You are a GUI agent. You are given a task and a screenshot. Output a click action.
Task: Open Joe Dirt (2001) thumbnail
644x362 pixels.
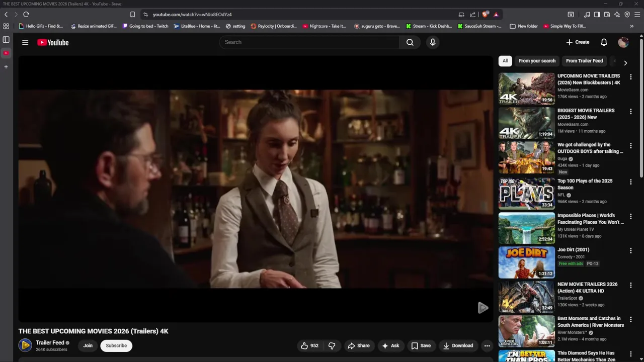(x=526, y=262)
